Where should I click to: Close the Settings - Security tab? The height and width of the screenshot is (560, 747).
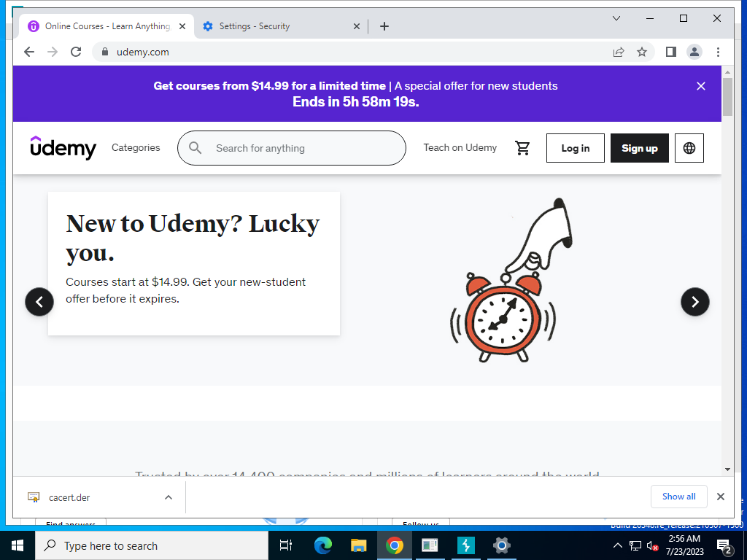tap(356, 26)
